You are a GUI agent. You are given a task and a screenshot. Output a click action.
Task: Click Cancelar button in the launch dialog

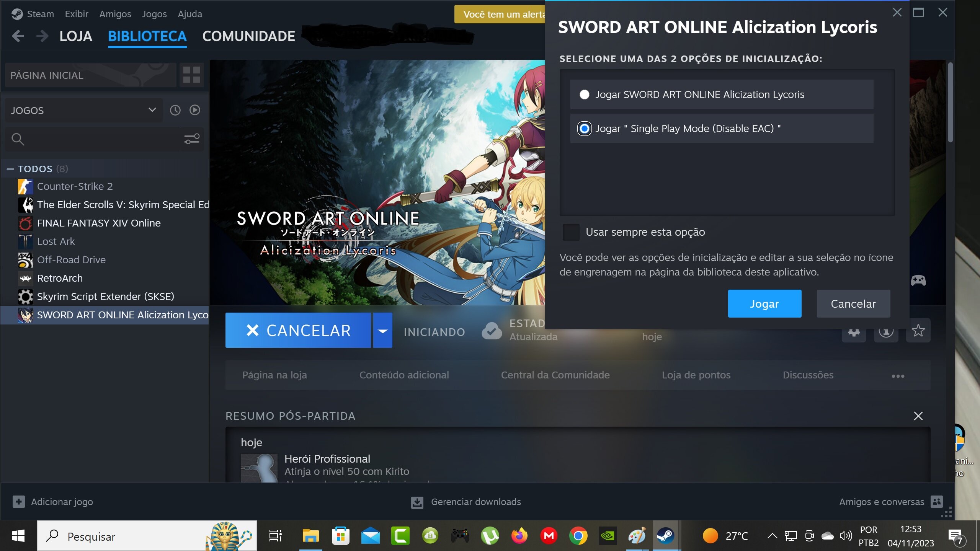pyautogui.click(x=853, y=303)
